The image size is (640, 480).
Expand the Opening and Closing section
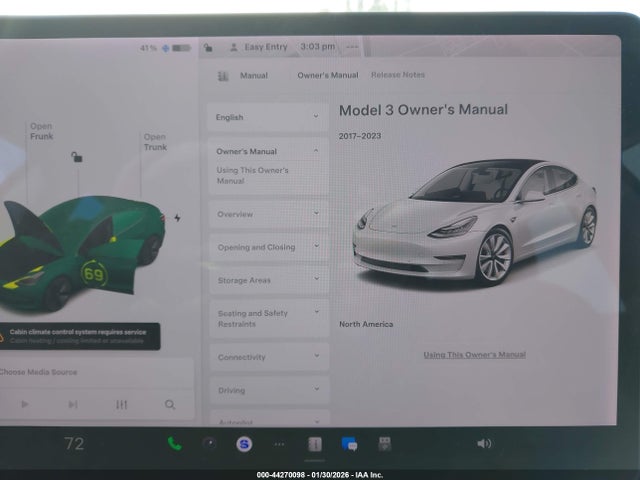coord(267,247)
